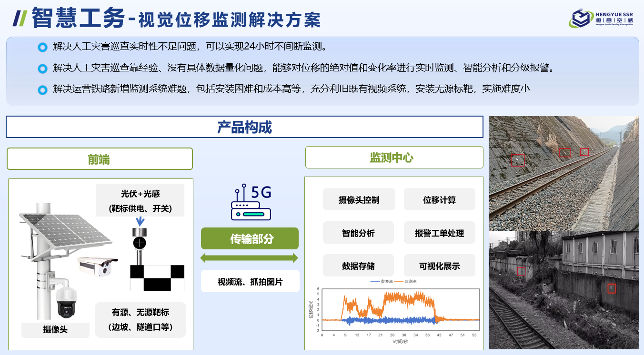This screenshot has width=644, height=355.
Task: Select the 摄像头控制 box
Action: pyautogui.click(x=359, y=199)
